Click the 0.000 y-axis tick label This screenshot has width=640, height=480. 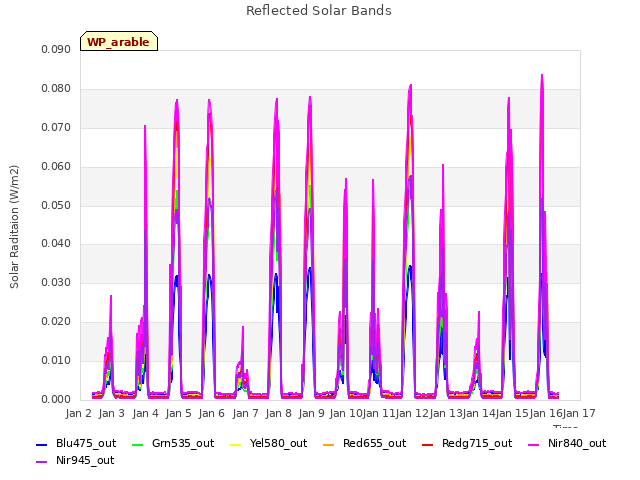coord(56,400)
